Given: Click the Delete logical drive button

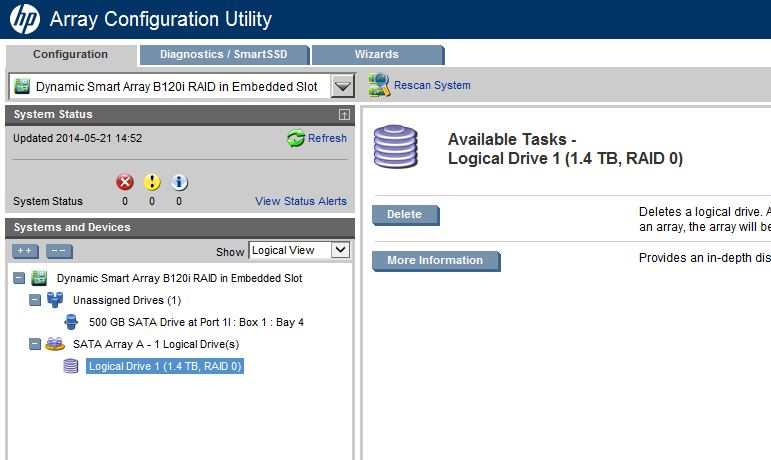Looking at the screenshot, I should pos(405,215).
